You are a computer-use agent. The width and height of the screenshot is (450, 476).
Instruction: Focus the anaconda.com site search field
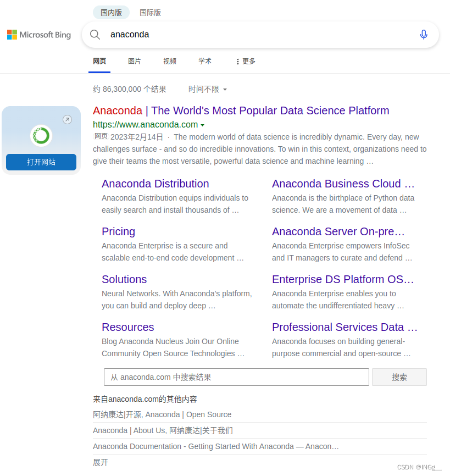coord(236,377)
